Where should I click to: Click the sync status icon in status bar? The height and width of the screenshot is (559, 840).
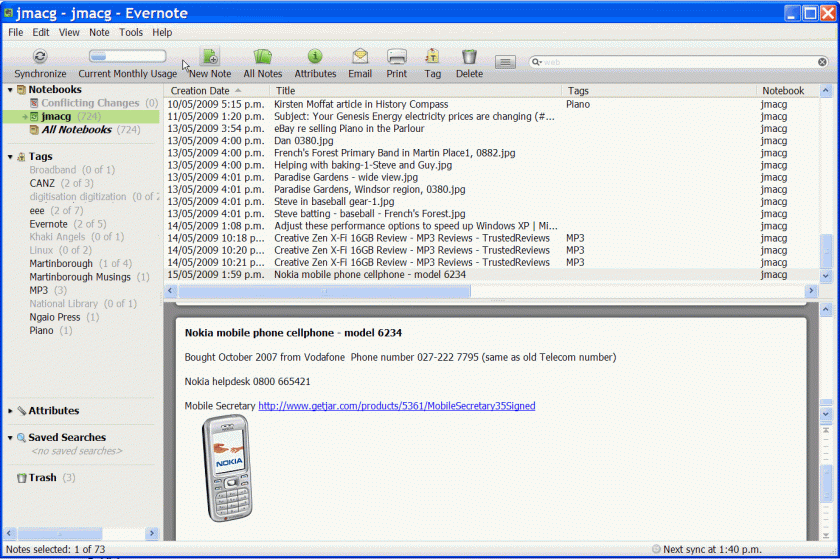click(x=656, y=549)
